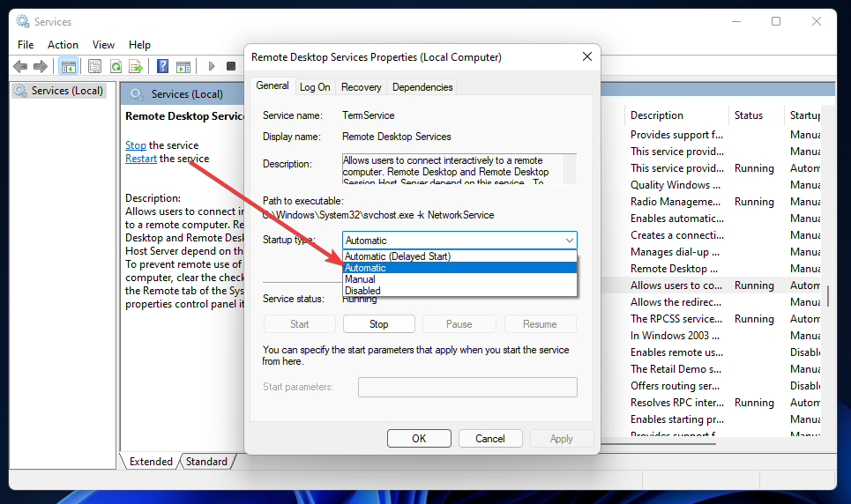This screenshot has width=851, height=504.
Task: Click the Resume service button
Action: [540, 324]
